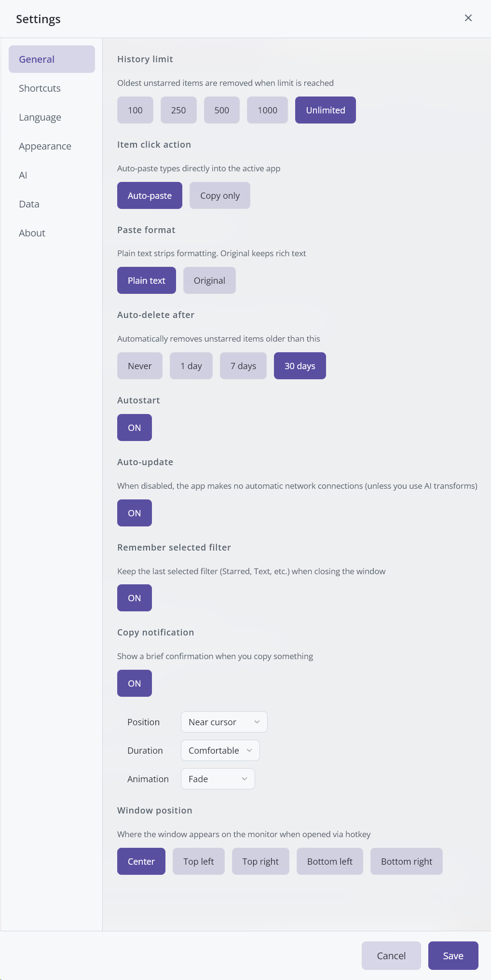Close the Settings dialog with X icon
Viewport: 491px width, 980px height.
tap(468, 18)
